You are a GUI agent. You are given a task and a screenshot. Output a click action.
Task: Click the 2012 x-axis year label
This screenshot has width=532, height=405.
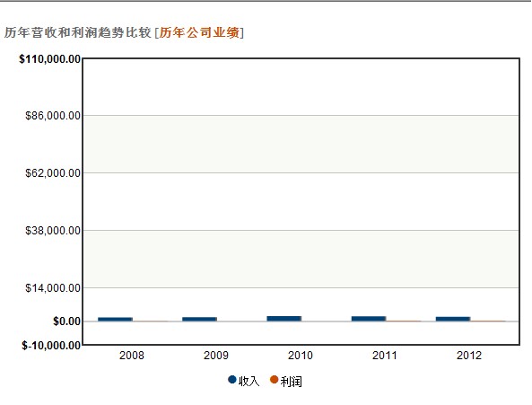click(x=469, y=356)
